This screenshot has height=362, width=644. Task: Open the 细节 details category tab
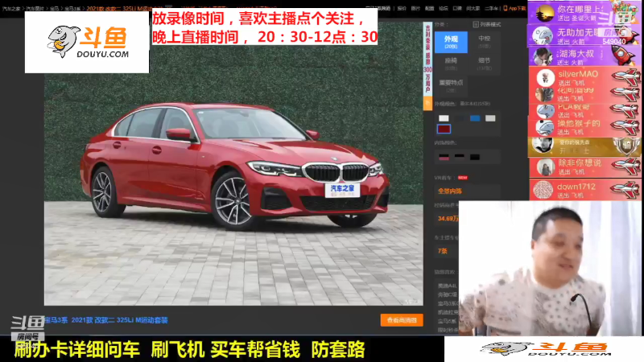pyautogui.click(x=485, y=64)
